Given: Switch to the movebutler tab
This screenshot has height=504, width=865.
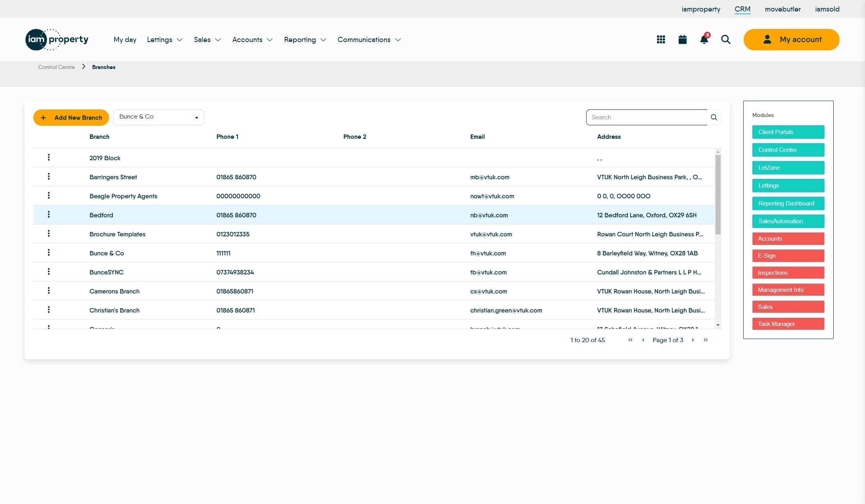Looking at the screenshot, I should pyautogui.click(x=783, y=9).
